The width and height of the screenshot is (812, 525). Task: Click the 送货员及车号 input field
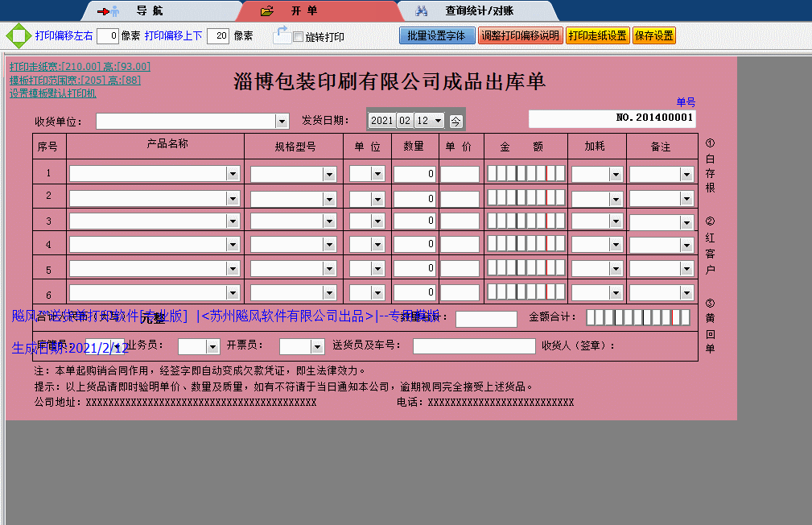473,346
